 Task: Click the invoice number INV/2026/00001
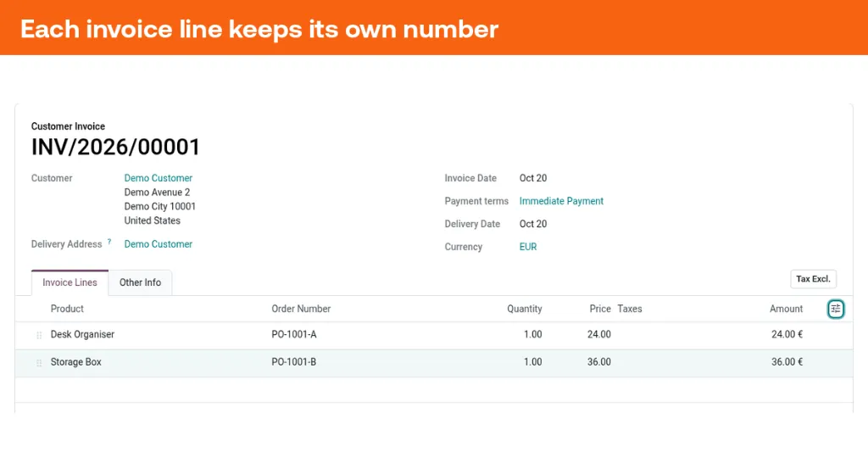tap(115, 148)
